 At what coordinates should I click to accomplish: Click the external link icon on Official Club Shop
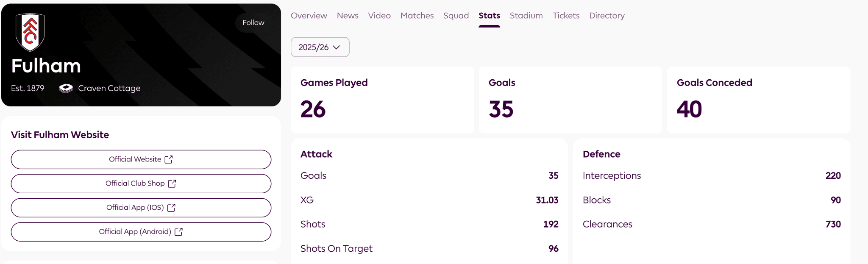pyautogui.click(x=172, y=183)
